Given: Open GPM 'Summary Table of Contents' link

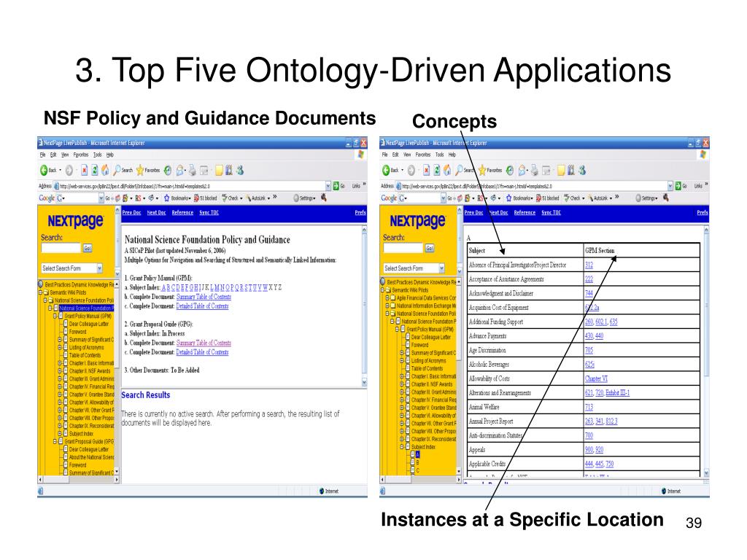Looking at the screenshot, I should tap(204, 297).
